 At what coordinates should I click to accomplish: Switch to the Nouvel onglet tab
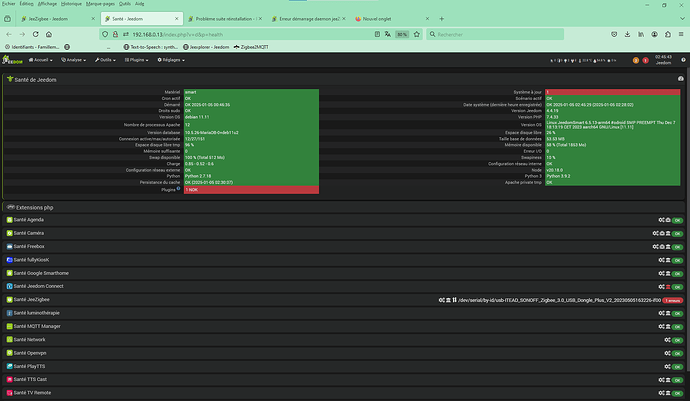392,18
